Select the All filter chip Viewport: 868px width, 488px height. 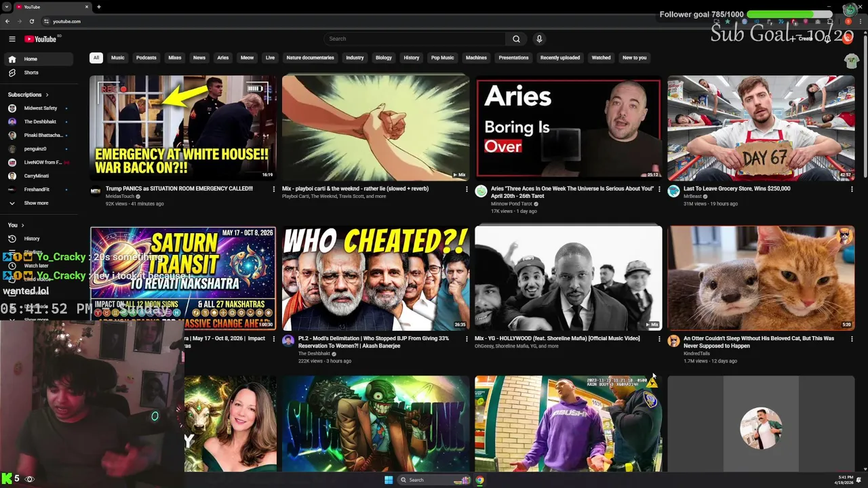(96, 58)
